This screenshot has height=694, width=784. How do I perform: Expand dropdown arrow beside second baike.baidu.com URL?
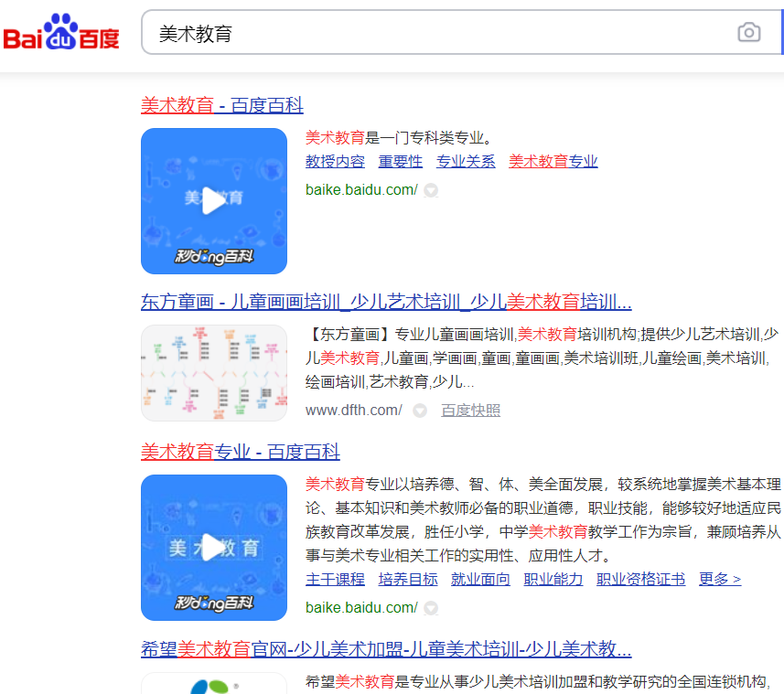tap(431, 608)
